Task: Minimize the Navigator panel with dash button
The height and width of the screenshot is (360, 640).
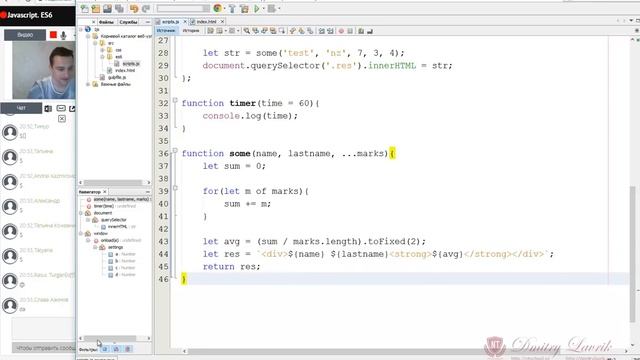Action: click(x=147, y=192)
